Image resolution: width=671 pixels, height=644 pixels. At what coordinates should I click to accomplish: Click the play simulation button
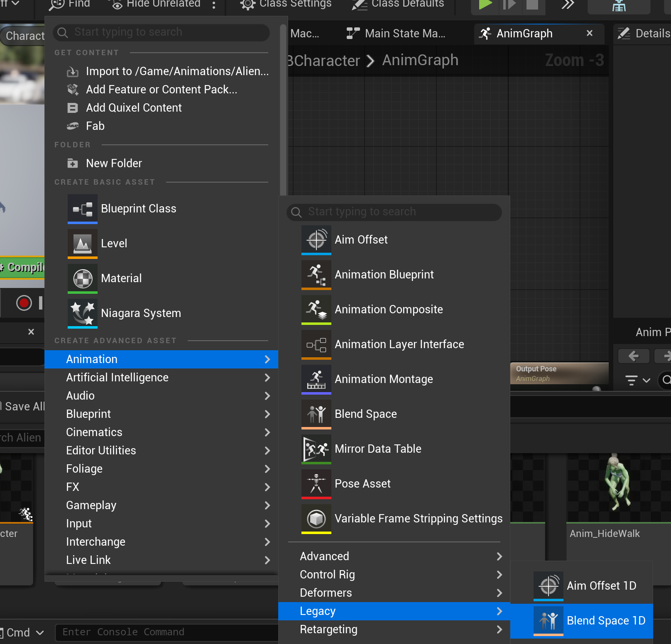[x=485, y=4]
